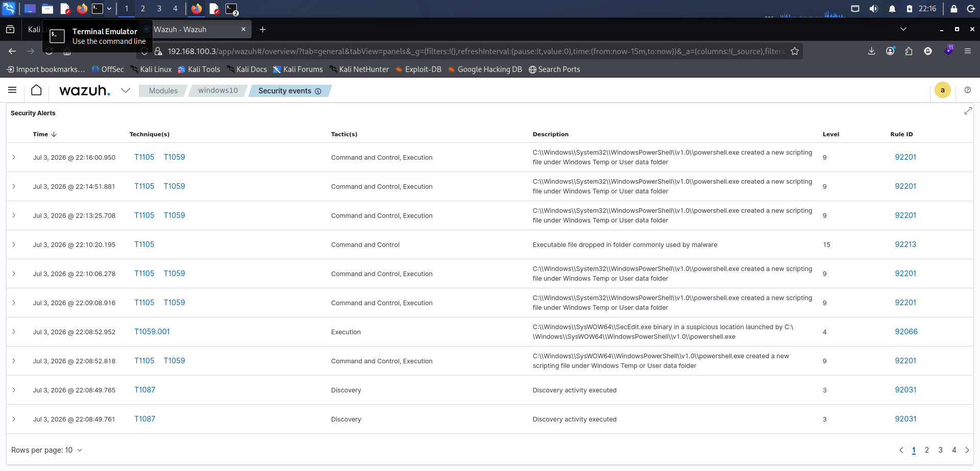Expand alert row at 22:10:06.278
Image resolution: width=980 pixels, height=471 pixels.
click(14, 274)
